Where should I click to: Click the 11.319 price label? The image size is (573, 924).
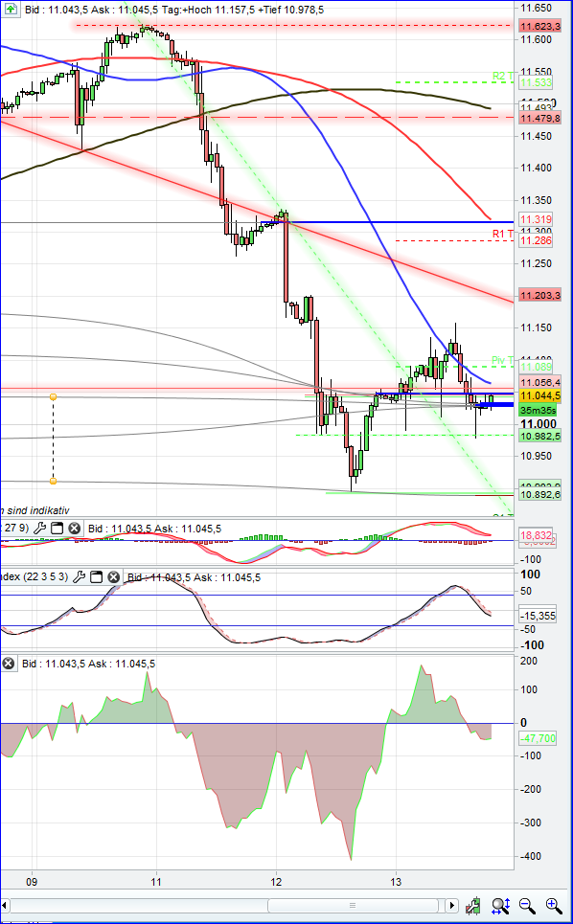click(x=536, y=218)
